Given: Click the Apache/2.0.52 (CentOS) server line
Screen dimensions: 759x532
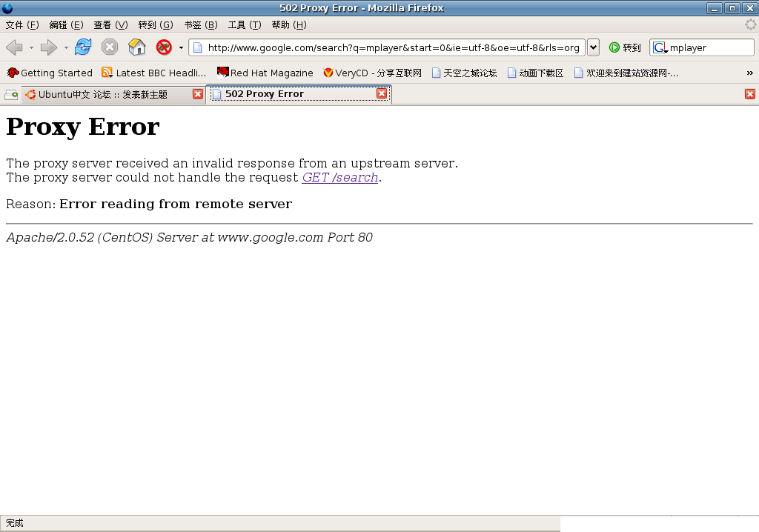Looking at the screenshot, I should (x=189, y=237).
